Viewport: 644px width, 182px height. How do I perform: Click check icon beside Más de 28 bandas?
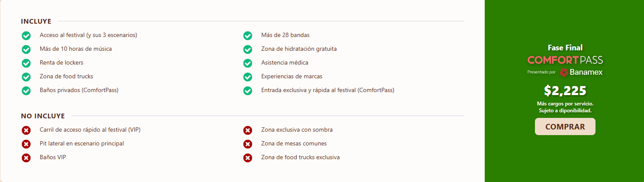(x=248, y=35)
